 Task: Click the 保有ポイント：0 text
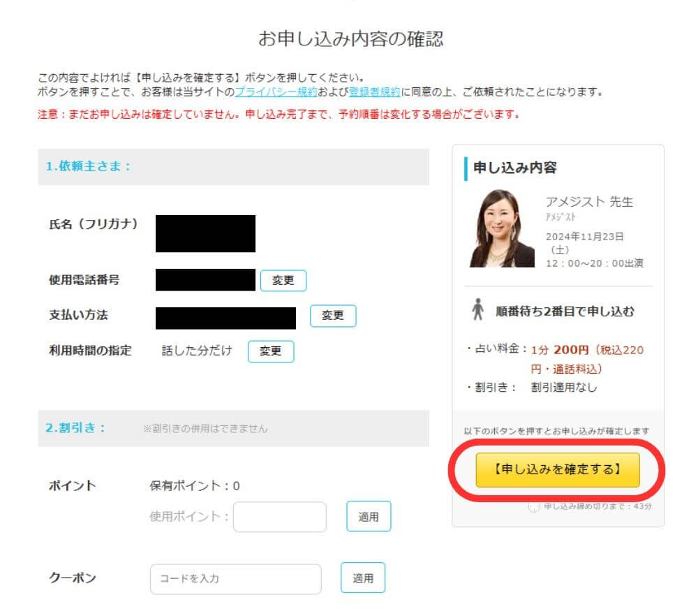(x=195, y=485)
